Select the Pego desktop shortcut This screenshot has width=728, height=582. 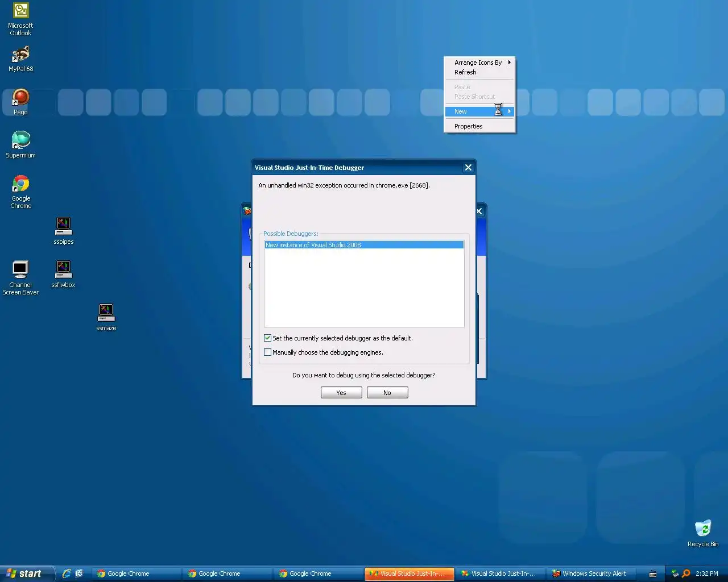tap(20, 102)
